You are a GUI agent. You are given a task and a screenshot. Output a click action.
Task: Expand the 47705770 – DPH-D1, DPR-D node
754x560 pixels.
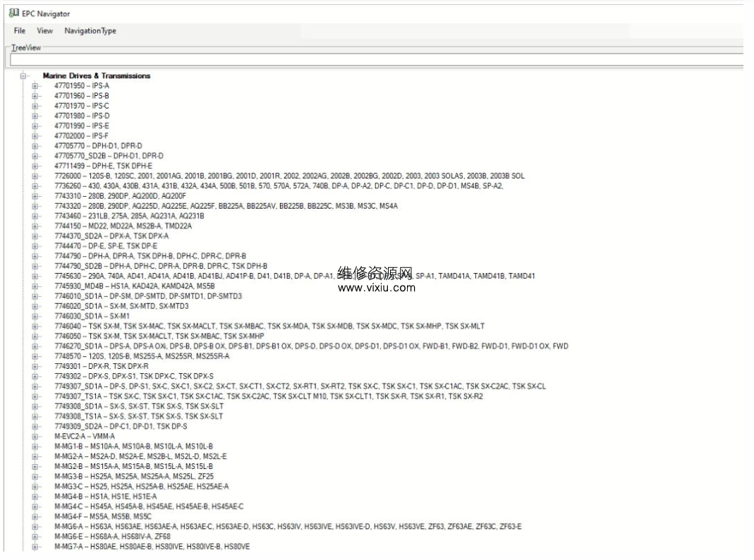point(35,146)
